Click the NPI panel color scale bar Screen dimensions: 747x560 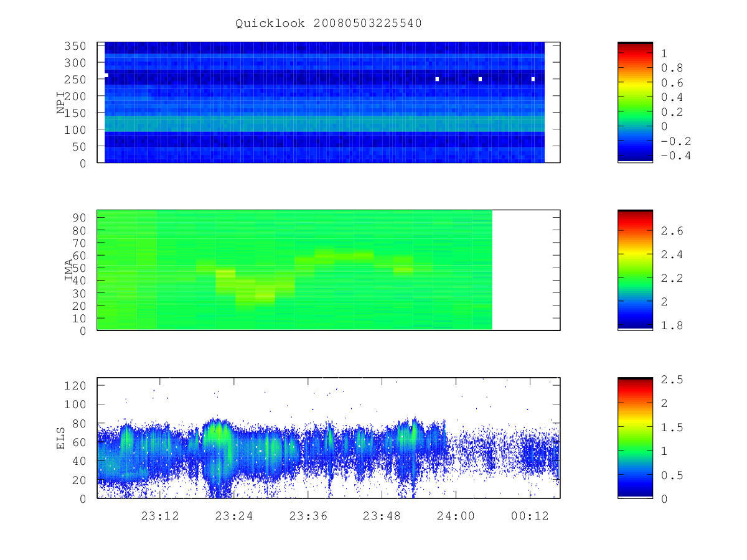[x=635, y=103]
